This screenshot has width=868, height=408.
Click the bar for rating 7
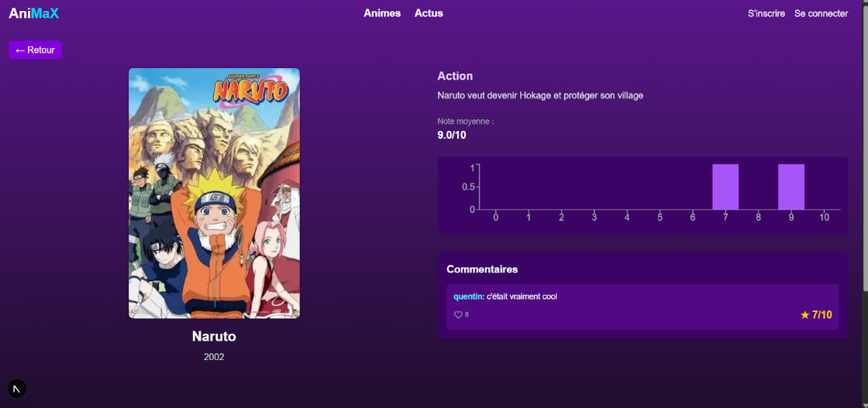pos(725,187)
